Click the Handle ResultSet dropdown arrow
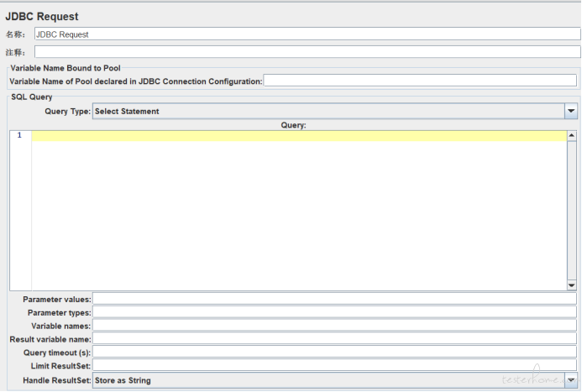Image resolution: width=582 pixels, height=392 pixels. [571, 380]
